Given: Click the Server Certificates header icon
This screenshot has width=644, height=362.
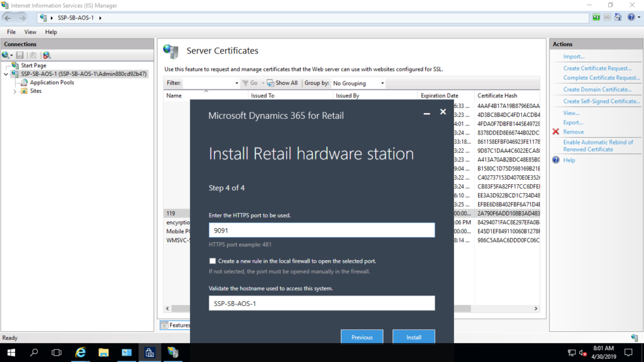Looking at the screenshot, I should pyautogui.click(x=171, y=51).
